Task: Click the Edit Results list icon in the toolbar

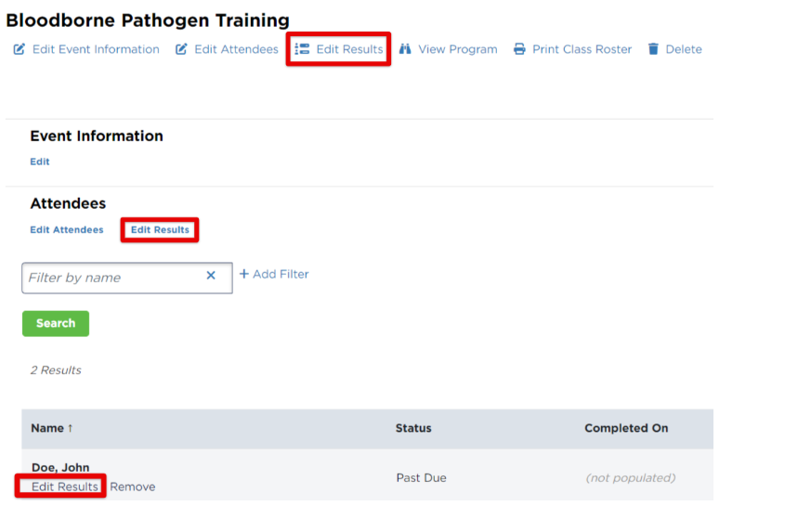Action: coord(302,49)
